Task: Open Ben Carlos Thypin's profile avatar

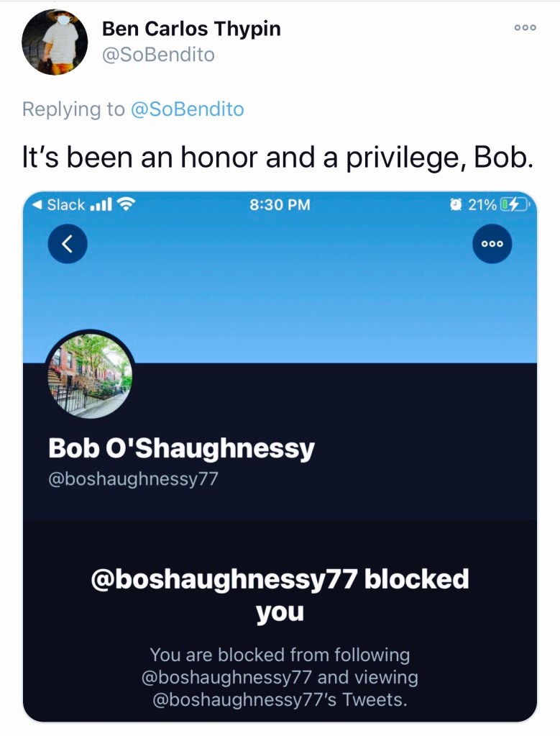Action: point(55,42)
